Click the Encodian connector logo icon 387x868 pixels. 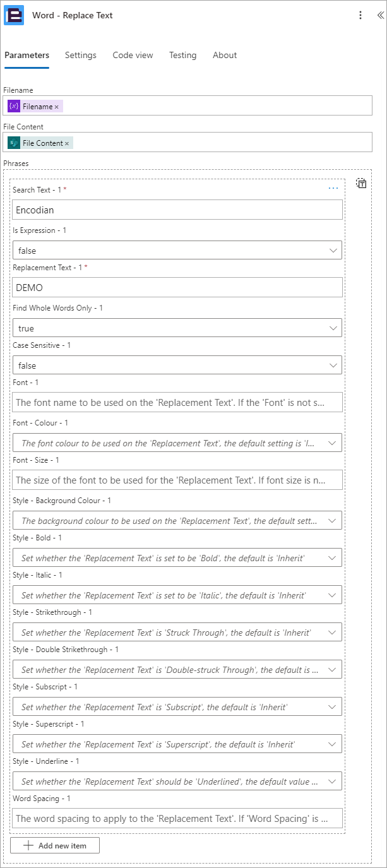[14, 15]
